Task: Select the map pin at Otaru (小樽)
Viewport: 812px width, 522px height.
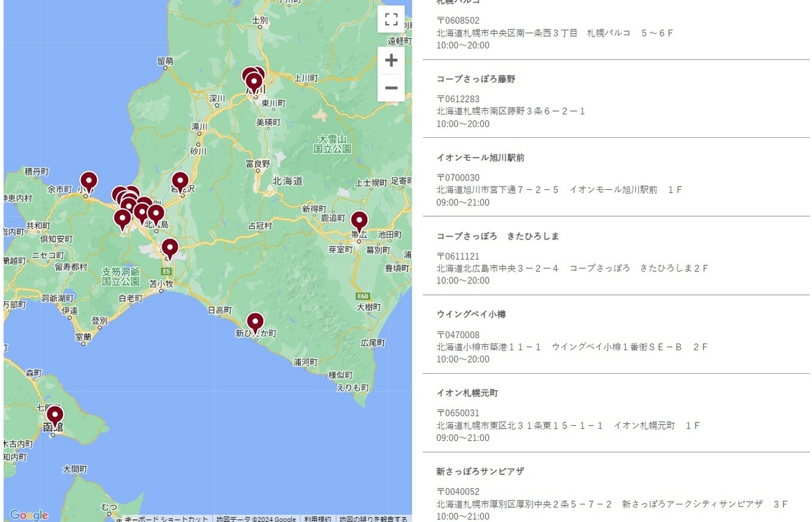Action: pyautogui.click(x=89, y=183)
